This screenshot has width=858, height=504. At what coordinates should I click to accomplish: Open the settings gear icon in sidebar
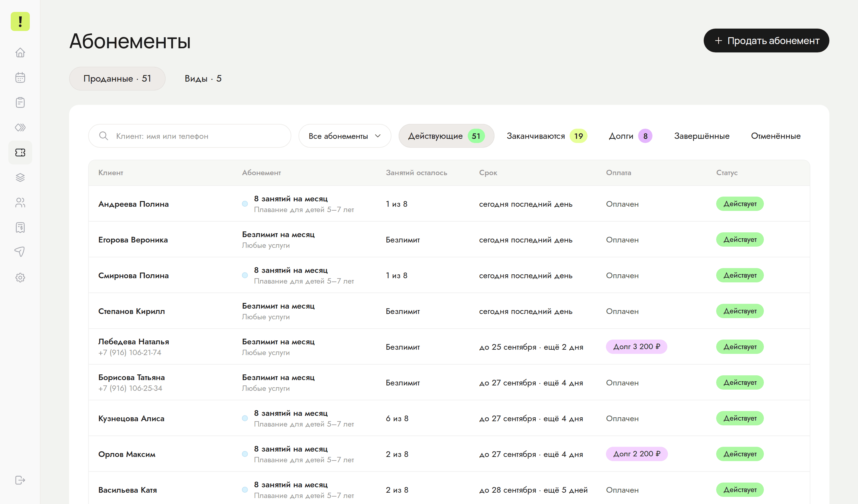pyautogui.click(x=20, y=278)
